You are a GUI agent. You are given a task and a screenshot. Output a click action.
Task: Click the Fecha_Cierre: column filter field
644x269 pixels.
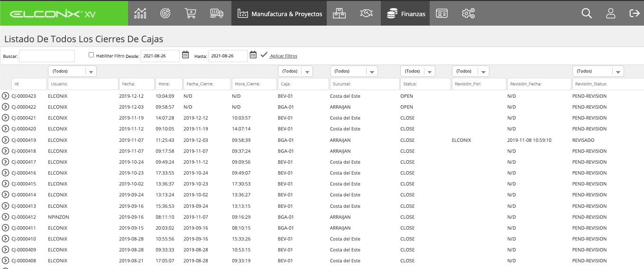[x=207, y=84]
